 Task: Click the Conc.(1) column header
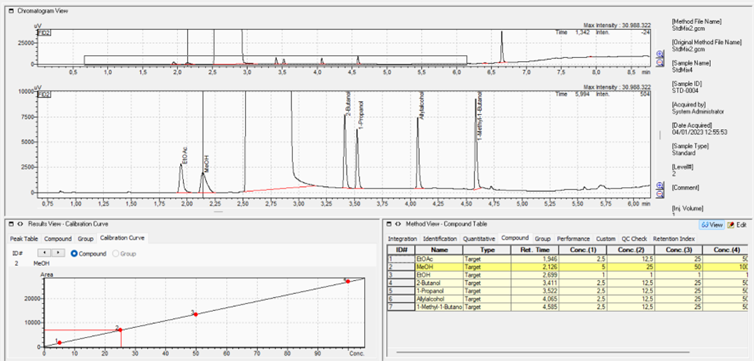582,250
